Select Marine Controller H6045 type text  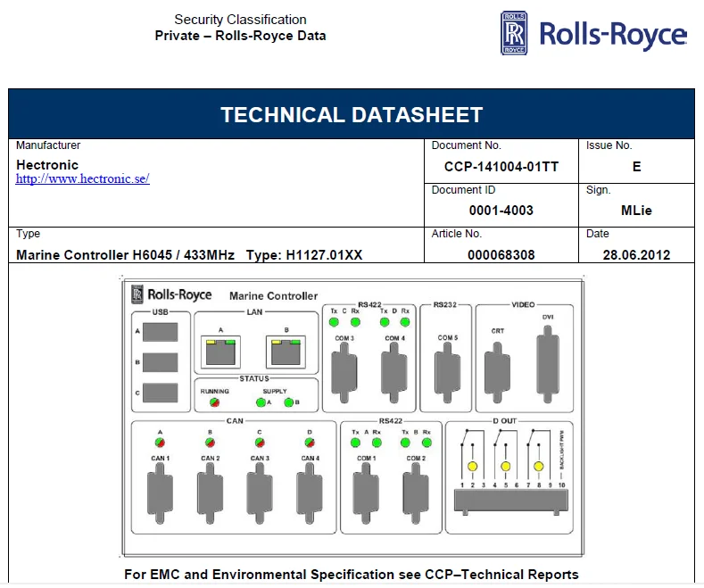189,255
